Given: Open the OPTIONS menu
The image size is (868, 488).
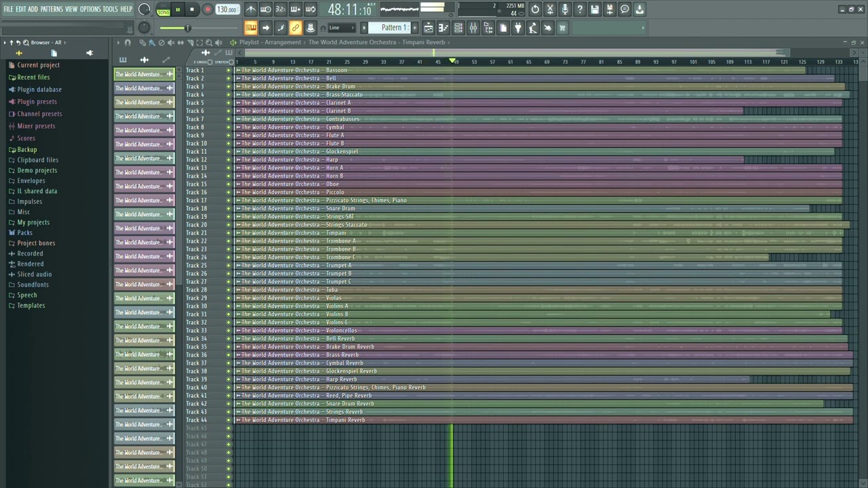Looking at the screenshot, I should click(90, 9).
